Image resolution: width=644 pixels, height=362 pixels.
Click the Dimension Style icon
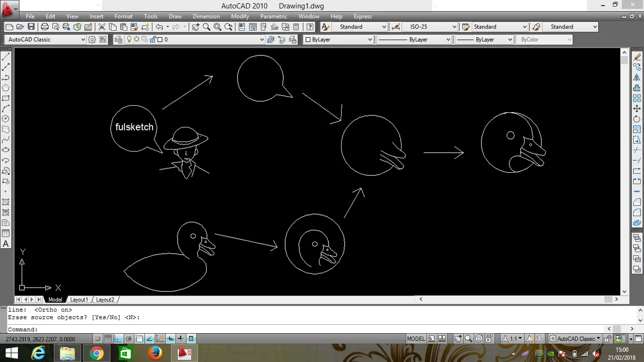point(396,27)
